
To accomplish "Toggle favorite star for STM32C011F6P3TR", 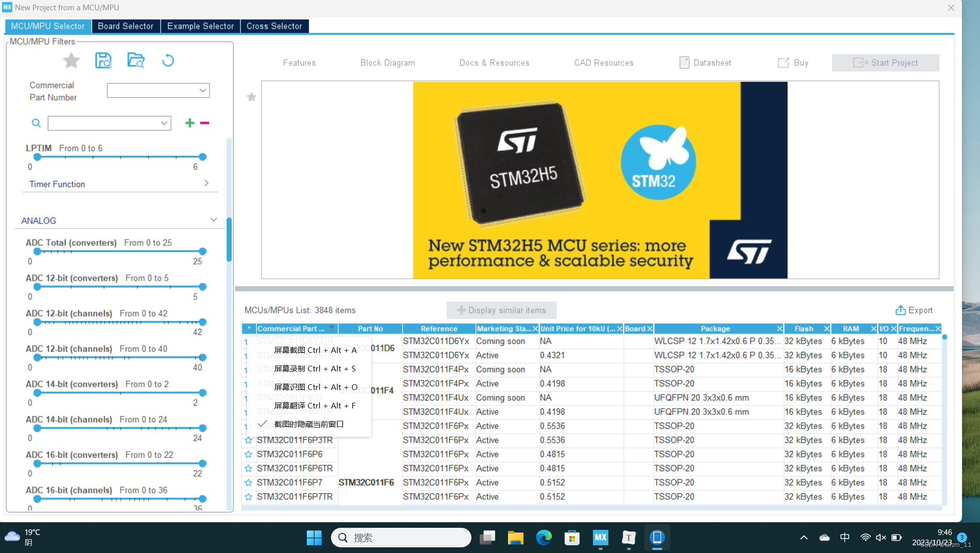I will pyautogui.click(x=249, y=440).
